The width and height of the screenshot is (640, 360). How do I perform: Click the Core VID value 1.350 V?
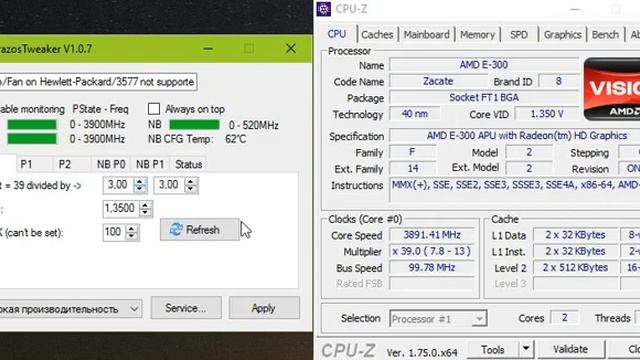tap(547, 114)
